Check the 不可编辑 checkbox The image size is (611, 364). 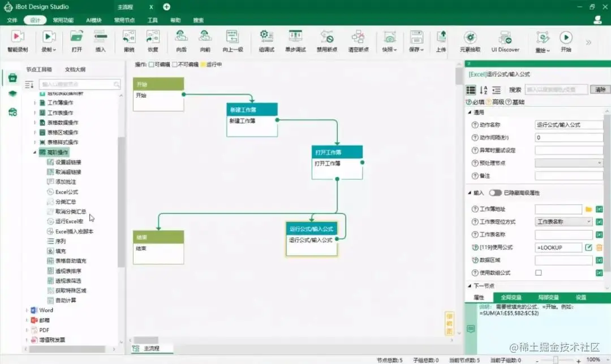click(x=175, y=64)
